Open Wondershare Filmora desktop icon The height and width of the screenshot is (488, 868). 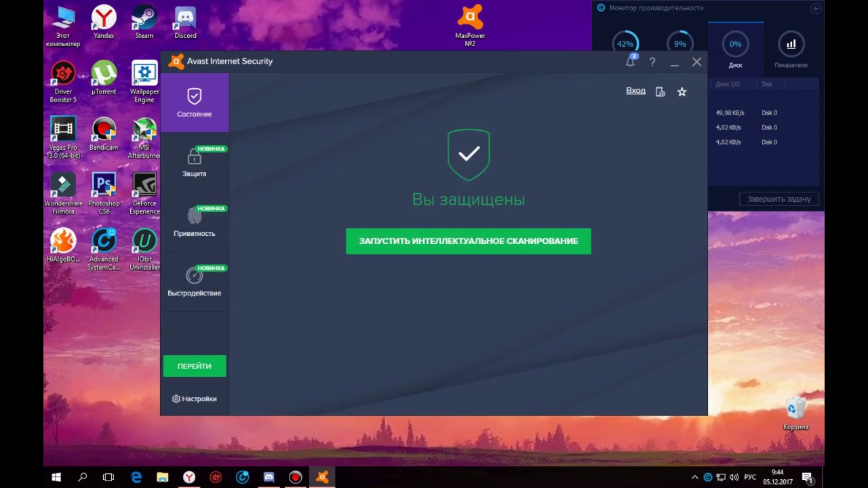coord(63,194)
